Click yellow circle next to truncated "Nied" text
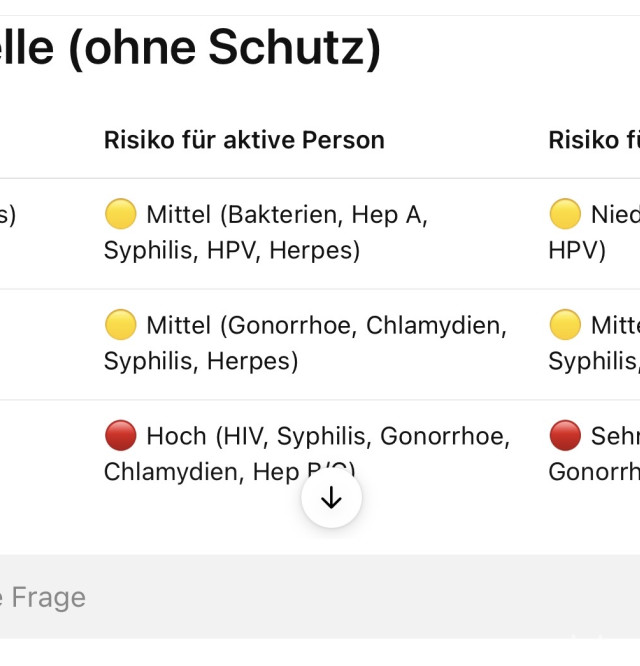 pos(565,214)
